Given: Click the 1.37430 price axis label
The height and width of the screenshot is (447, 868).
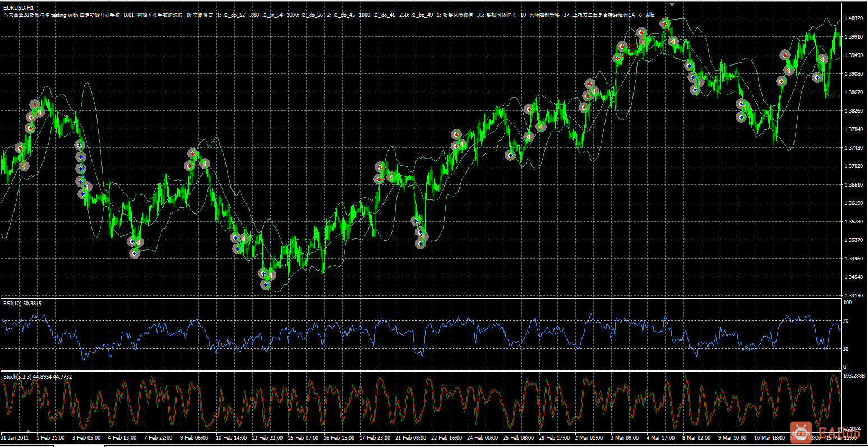Looking at the screenshot, I should click(855, 148).
